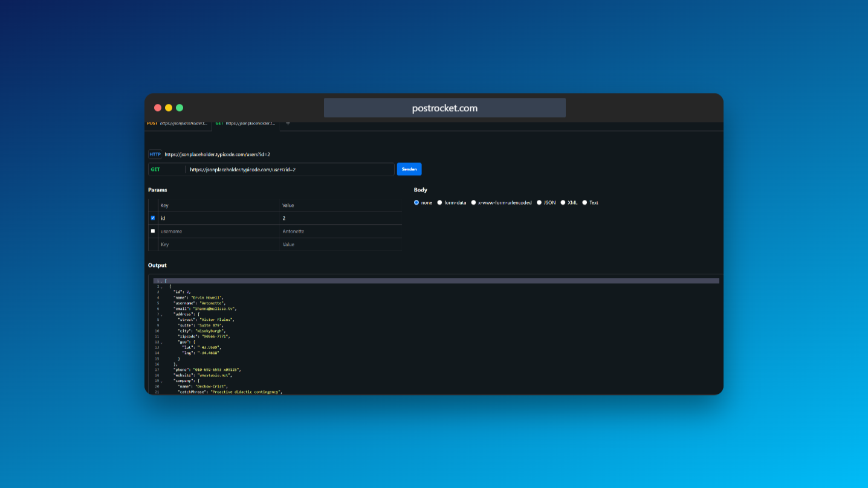Click the Body section heading
The width and height of the screenshot is (868, 488).
coord(421,190)
